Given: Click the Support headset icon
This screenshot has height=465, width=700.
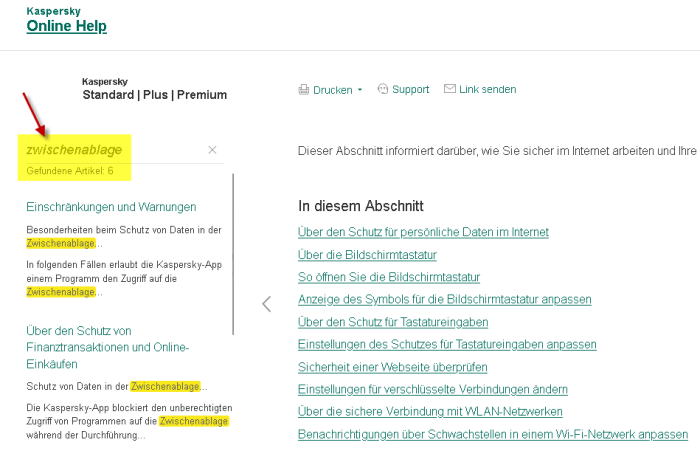Looking at the screenshot, I should pos(383,89).
